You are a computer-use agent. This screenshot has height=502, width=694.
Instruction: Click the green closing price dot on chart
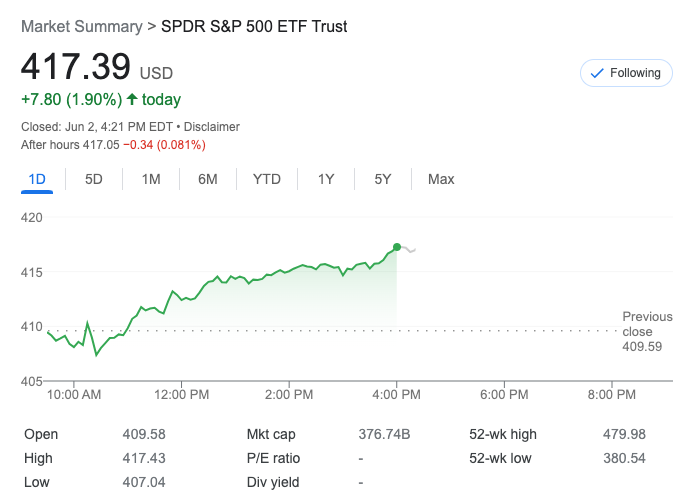pos(397,247)
